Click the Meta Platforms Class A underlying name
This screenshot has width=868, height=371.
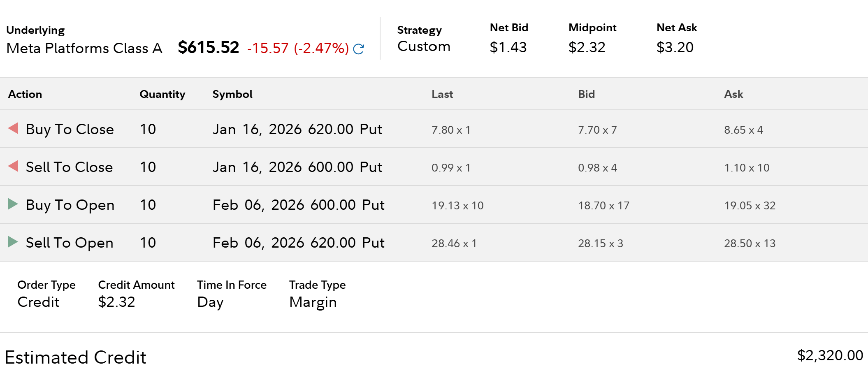pos(84,48)
